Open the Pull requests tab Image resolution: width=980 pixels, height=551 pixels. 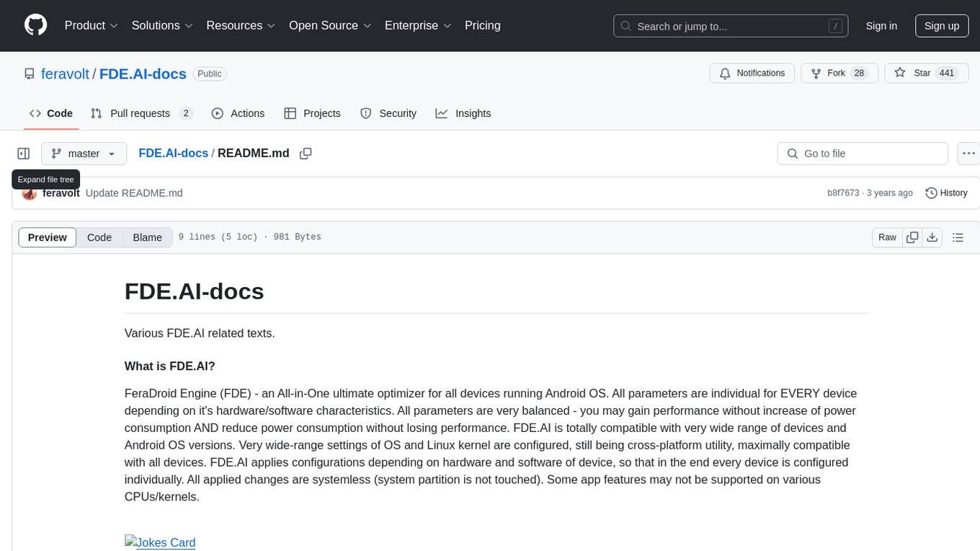pyautogui.click(x=141, y=113)
